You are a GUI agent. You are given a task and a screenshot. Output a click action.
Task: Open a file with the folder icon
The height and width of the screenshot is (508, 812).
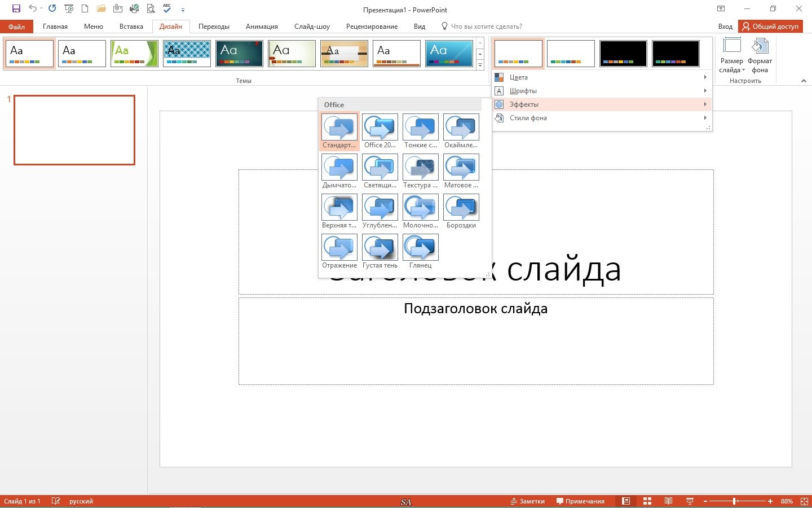coord(101,8)
